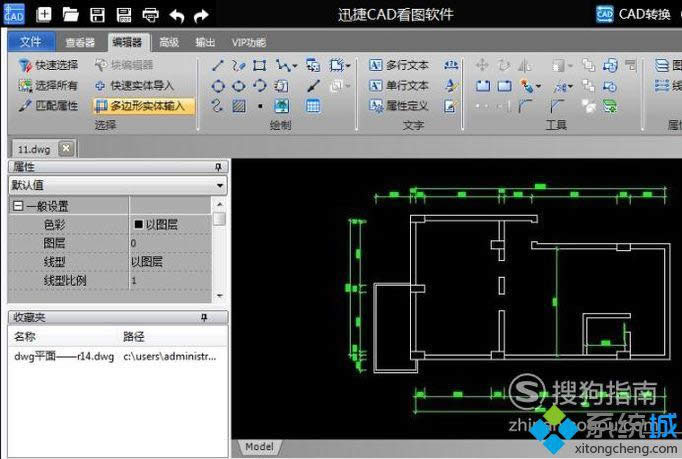682x459 pixels.
Task: Click 多行文本 multiline text tool
Action: click(399, 65)
